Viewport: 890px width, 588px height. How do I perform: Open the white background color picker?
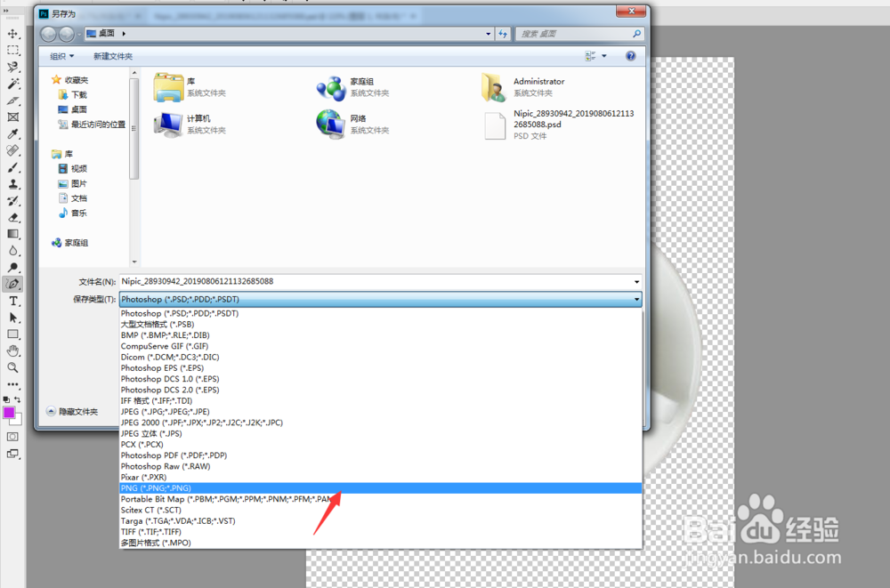coord(18,421)
